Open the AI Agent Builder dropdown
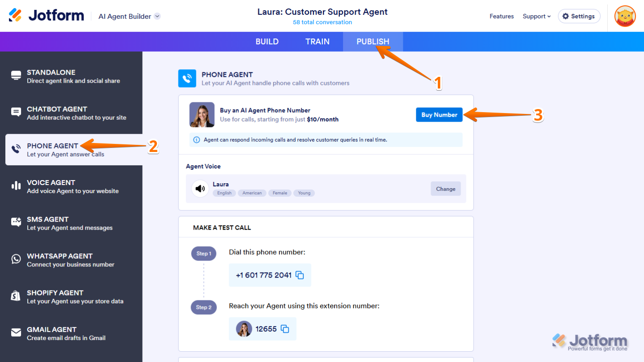The height and width of the screenshot is (362, 644). [129, 16]
